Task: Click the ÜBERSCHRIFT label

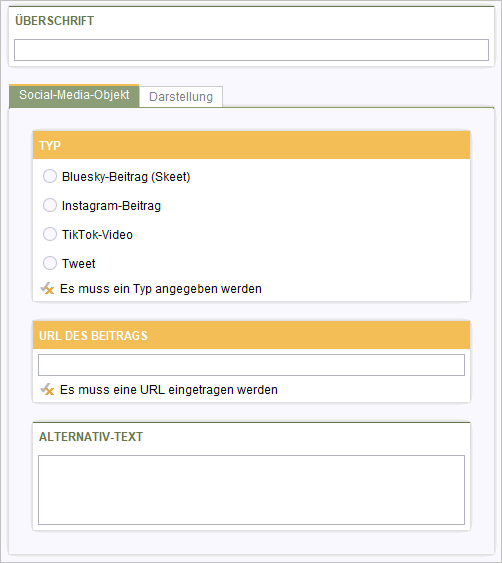Action: pyautogui.click(x=54, y=20)
